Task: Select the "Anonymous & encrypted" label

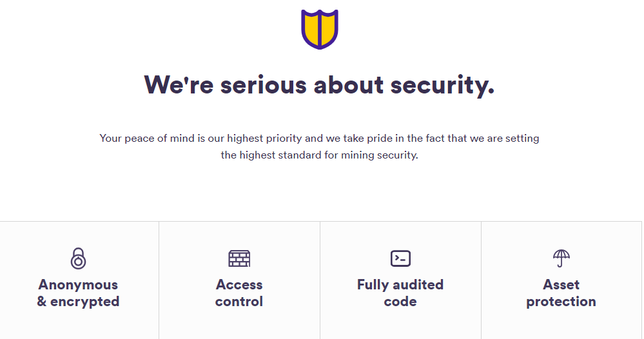Action: tap(78, 293)
